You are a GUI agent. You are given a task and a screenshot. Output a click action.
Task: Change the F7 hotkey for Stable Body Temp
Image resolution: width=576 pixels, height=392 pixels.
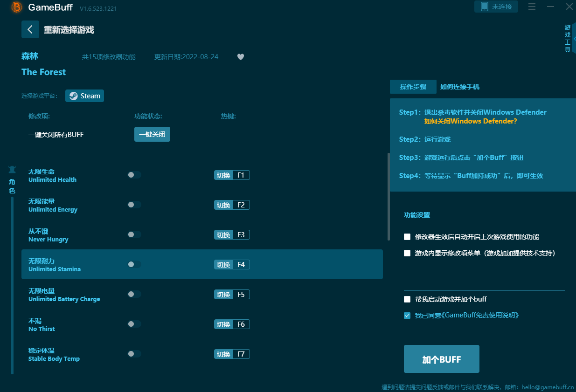(x=232, y=354)
